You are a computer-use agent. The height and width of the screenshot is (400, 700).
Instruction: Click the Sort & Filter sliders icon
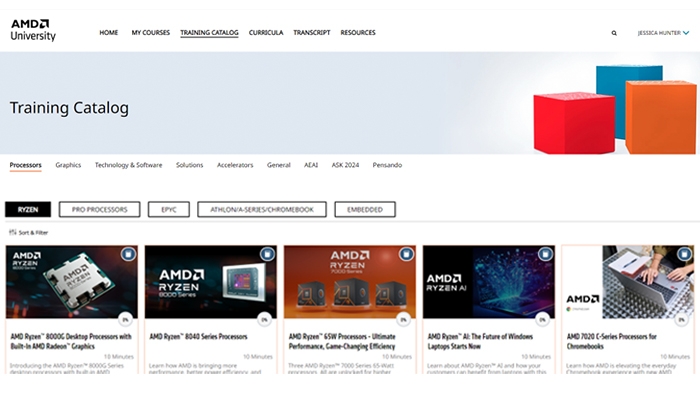click(x=12, y=232)
